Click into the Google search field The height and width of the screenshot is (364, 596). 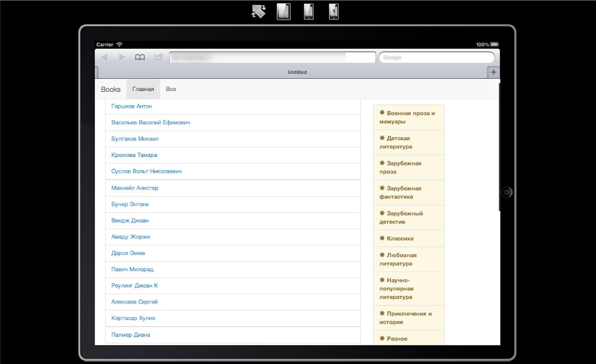(x=437, y=57)
